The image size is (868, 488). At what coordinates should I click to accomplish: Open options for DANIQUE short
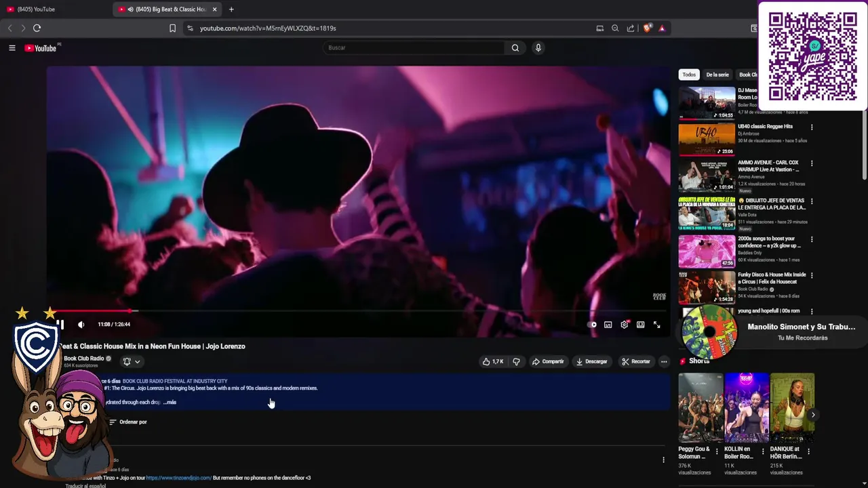point(808,451)
